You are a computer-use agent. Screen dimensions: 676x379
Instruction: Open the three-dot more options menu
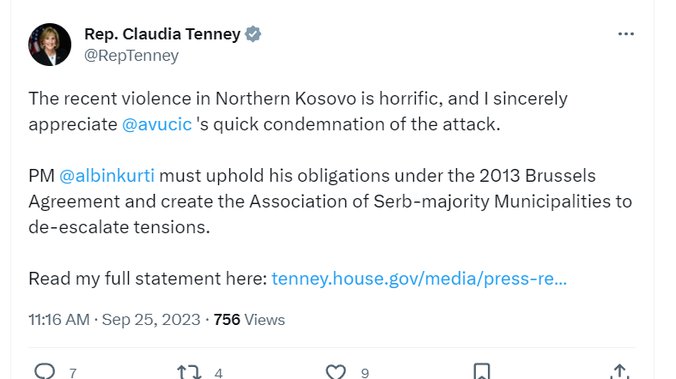coord(626,34)
